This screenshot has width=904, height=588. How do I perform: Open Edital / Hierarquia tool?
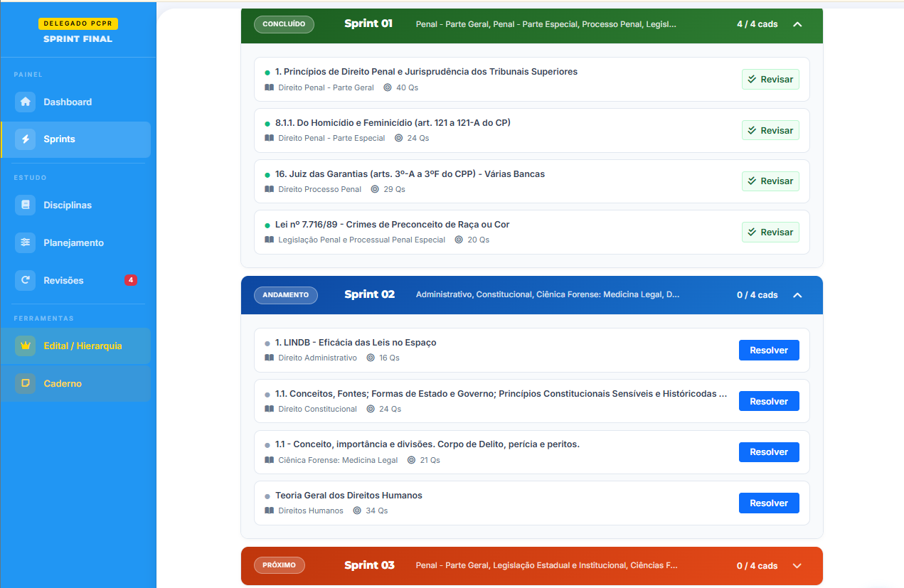[75, 346]
